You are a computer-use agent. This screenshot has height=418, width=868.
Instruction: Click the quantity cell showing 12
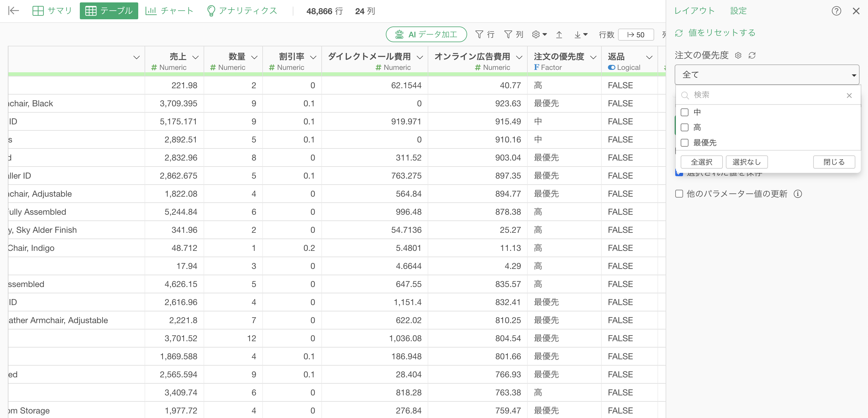click(x=233, y=338)
